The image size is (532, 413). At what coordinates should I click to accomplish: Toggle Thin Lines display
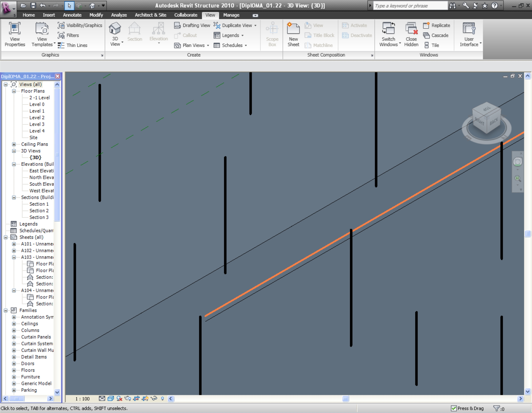[x=73, y=45]
